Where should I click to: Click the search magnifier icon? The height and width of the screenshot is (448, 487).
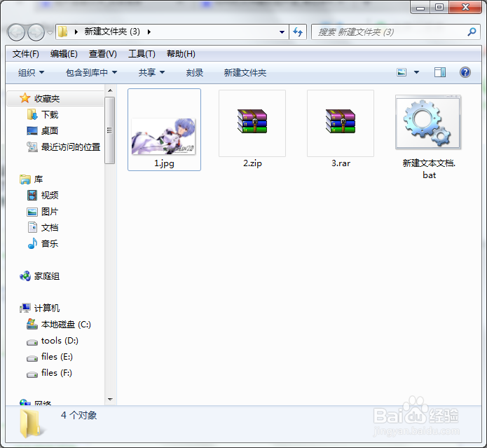coord(472,32)
